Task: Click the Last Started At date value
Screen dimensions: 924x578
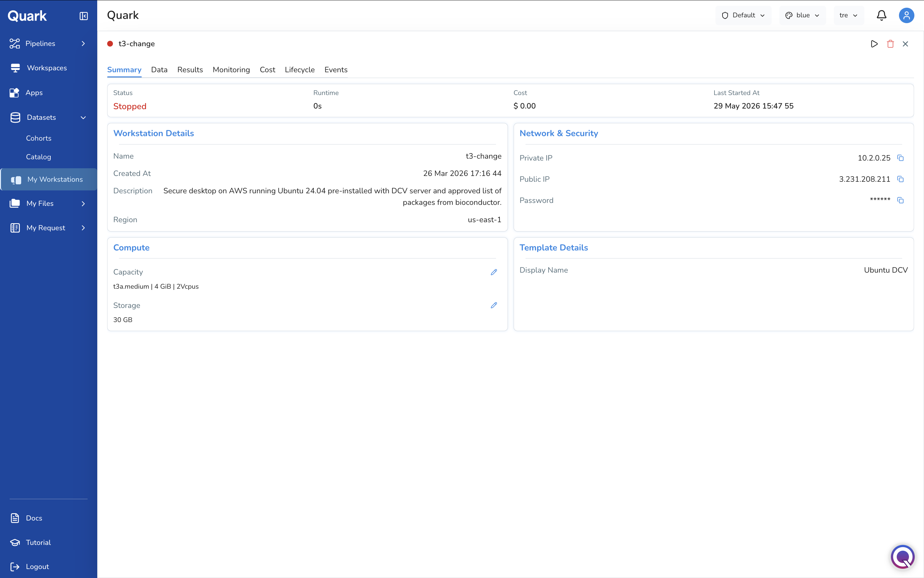Action: pos(753,106)
